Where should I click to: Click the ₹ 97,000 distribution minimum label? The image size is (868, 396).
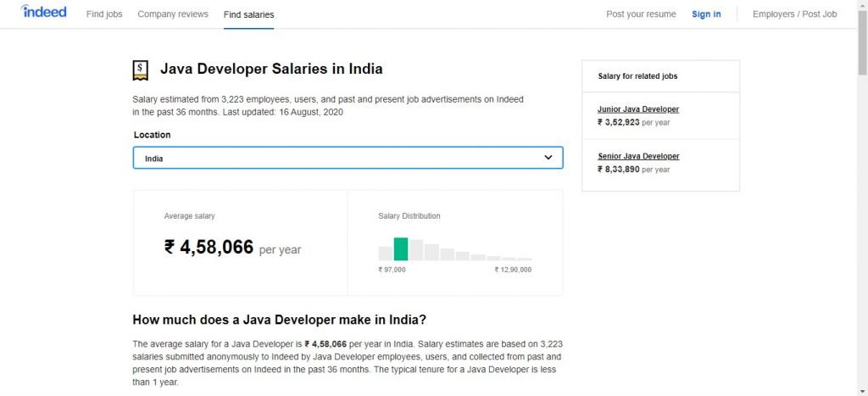click(x=392, y=271)
